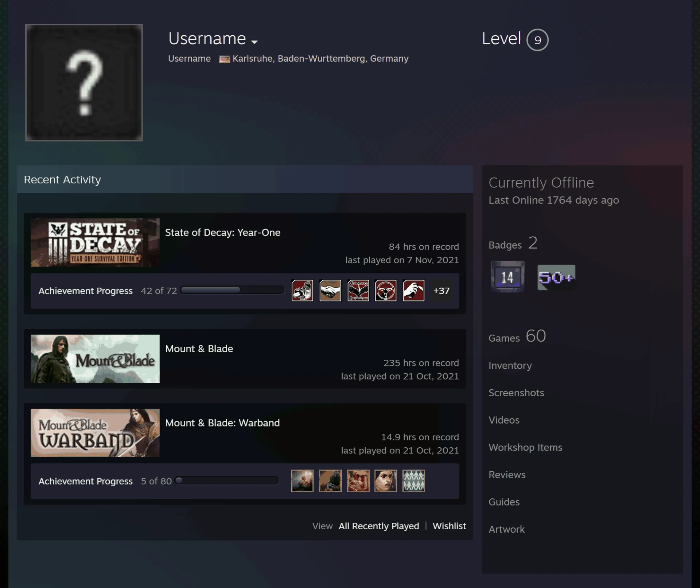Viewport: 700px width, 588px height.
Task: Click the country flag next to Karlsruhe
Action: (224, 59)
